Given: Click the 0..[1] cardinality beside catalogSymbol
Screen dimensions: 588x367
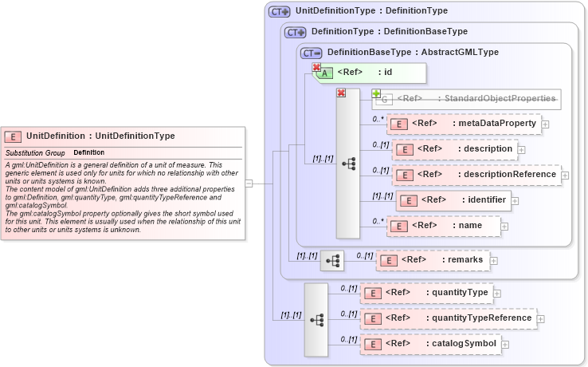Looking at the screenshot, I should [349, 339].
